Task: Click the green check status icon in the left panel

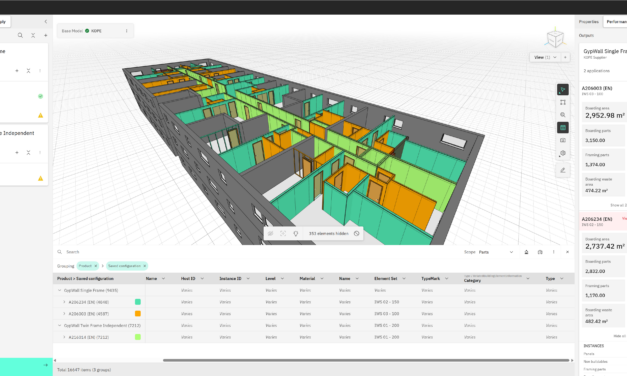Action: (x=40, y=96)
